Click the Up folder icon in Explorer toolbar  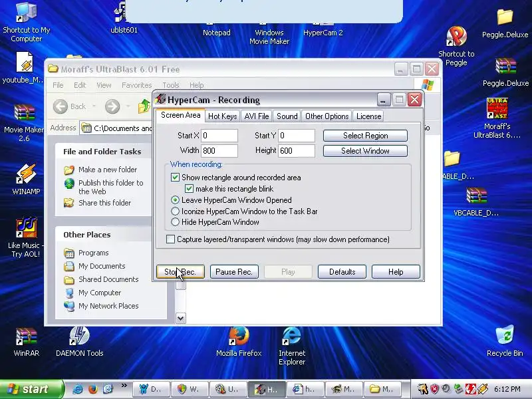pos(144,106)
